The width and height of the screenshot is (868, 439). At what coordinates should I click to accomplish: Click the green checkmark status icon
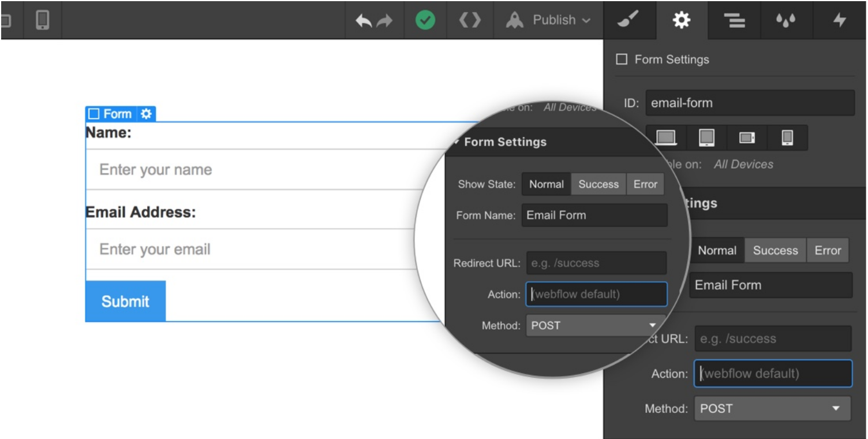click(425, 20)
